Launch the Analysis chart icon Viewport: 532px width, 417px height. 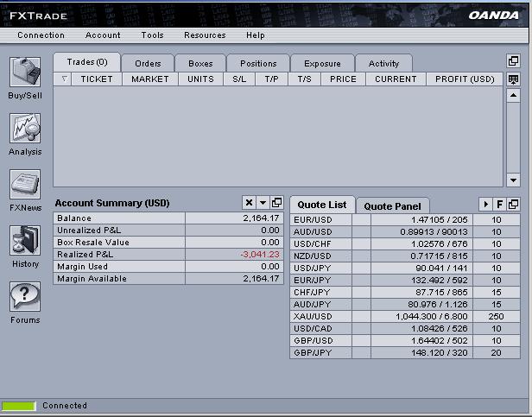[x=25, y=128]
